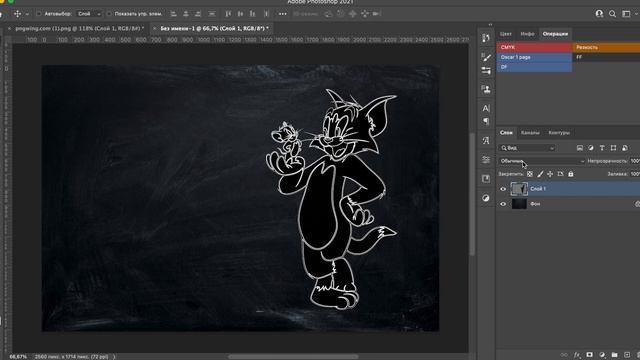Open the Glyphs panel icon
The width and height of the screenshot is (640, 360).
(486, 140)
